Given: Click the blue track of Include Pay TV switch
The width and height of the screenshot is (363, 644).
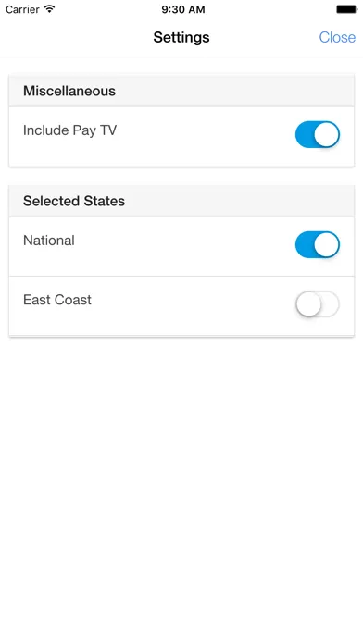Looking at the screenshot, I should coord(305,134).
